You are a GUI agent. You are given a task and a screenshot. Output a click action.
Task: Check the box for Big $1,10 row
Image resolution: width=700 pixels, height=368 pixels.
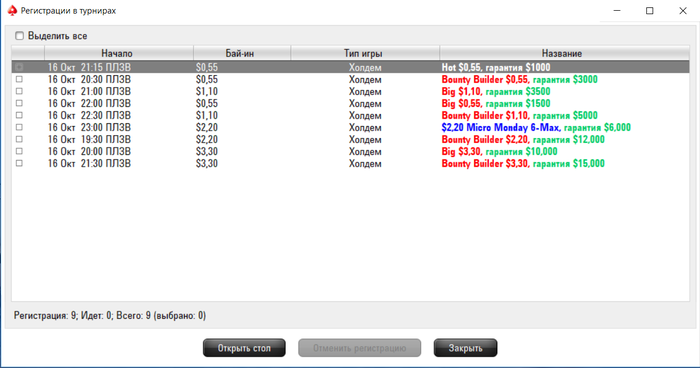tap(19, 92)
